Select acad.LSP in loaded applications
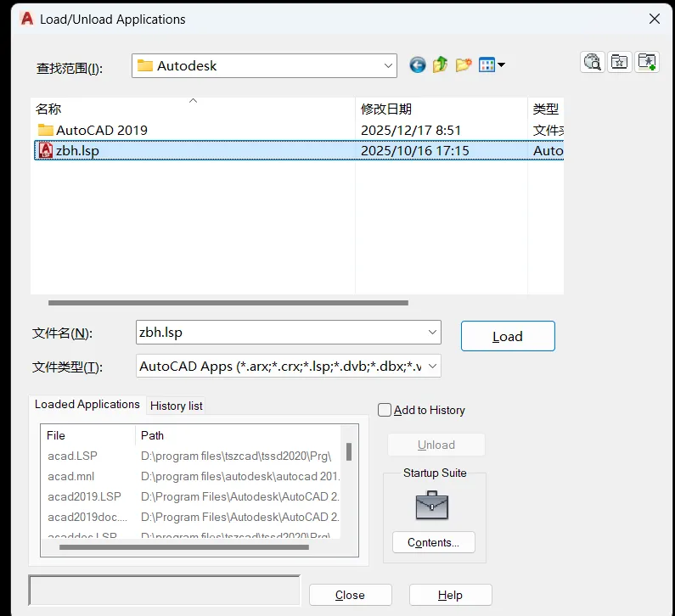The height and width of the screenshot is (616, 675). click(72, 456)
